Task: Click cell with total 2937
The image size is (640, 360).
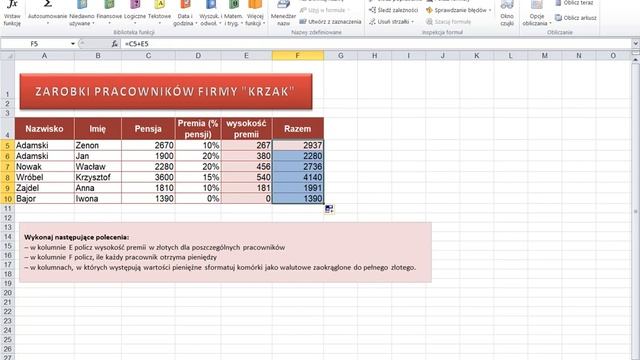Action: [298, 145]
